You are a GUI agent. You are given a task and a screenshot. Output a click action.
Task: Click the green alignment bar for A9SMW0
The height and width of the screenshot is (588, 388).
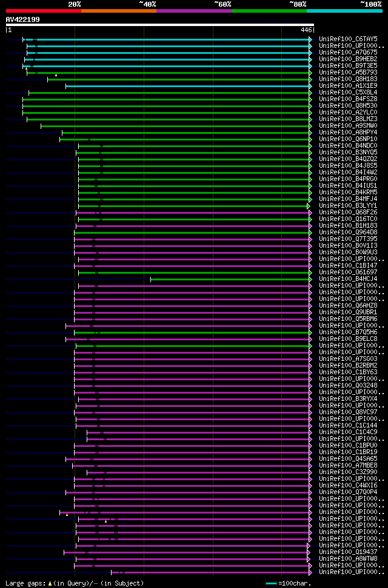point(175,126)
